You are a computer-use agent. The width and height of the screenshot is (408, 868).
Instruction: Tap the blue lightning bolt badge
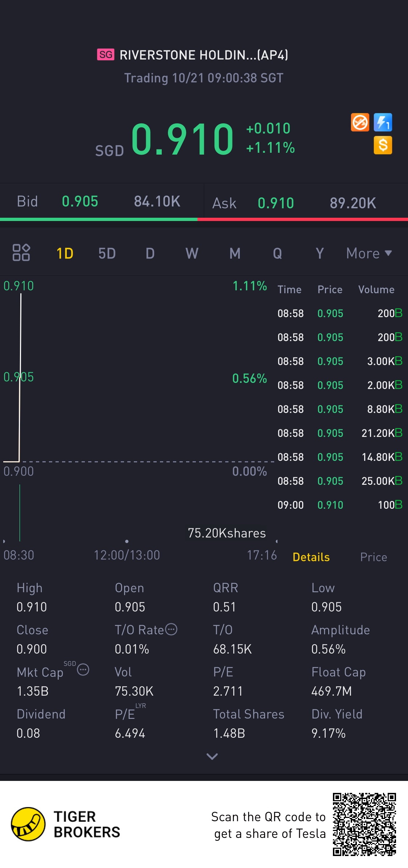click(383, 122)
